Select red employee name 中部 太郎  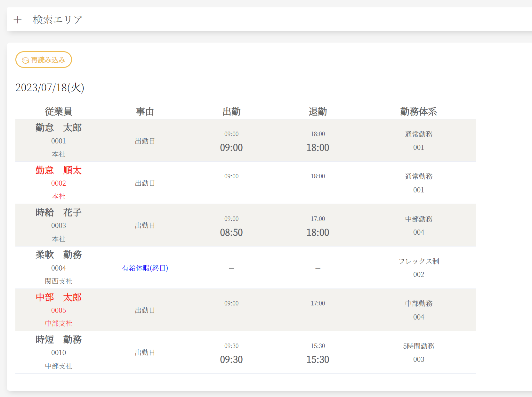coord(59,297)
